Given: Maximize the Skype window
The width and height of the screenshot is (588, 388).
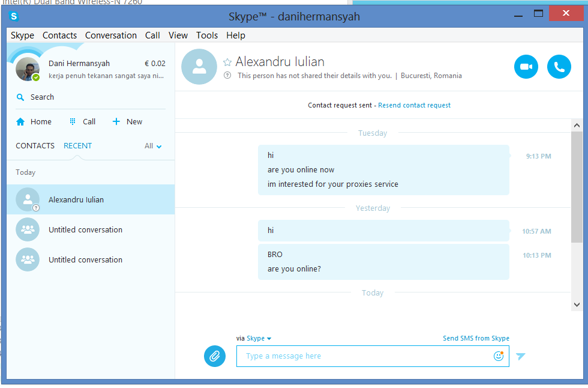Looking at the screenshot, I should [539, 14].
